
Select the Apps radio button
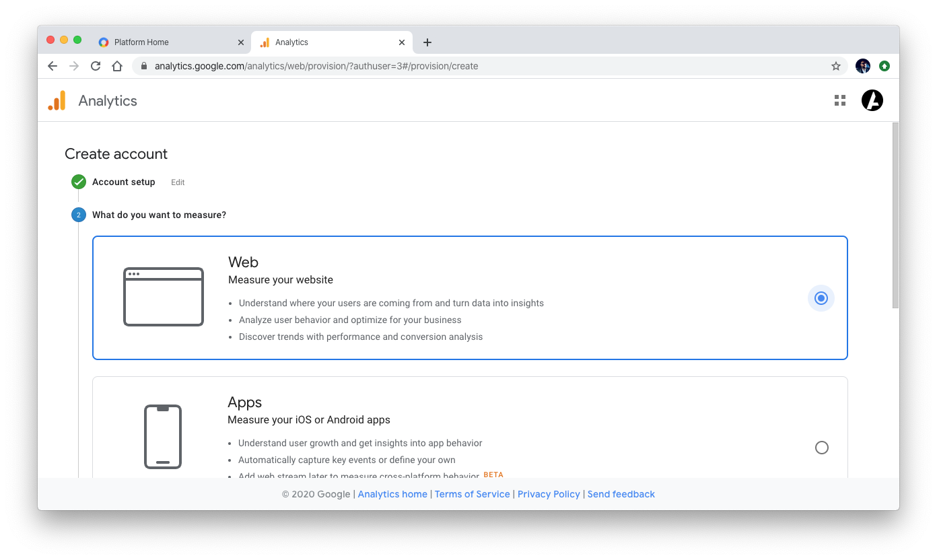(x=822, y=448)
